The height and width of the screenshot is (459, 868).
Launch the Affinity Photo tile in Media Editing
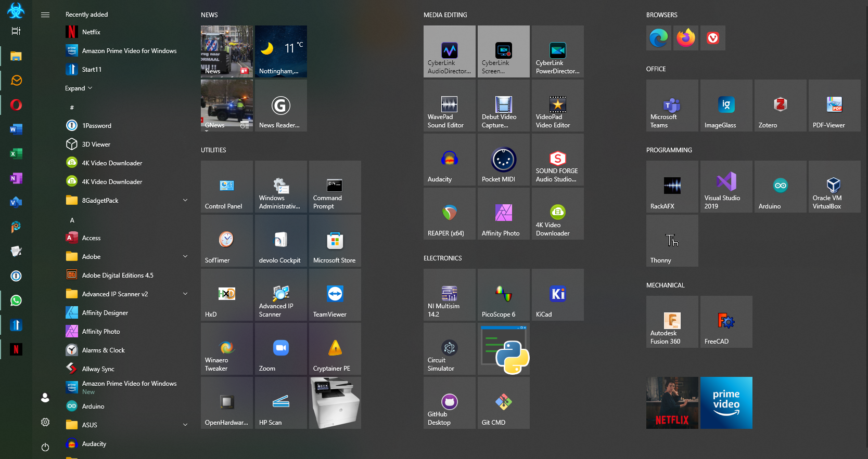504,214
